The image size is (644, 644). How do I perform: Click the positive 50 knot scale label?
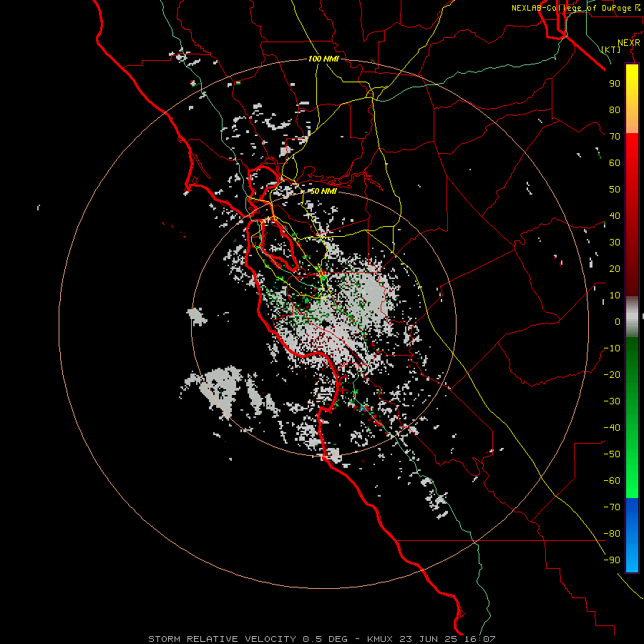coord(615,190)
